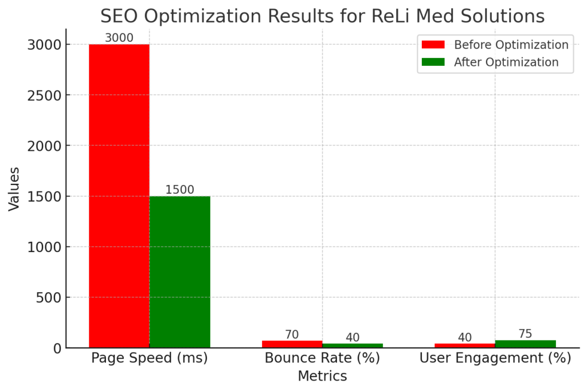Click the "Metrics" x-axis title

point(322,377)
